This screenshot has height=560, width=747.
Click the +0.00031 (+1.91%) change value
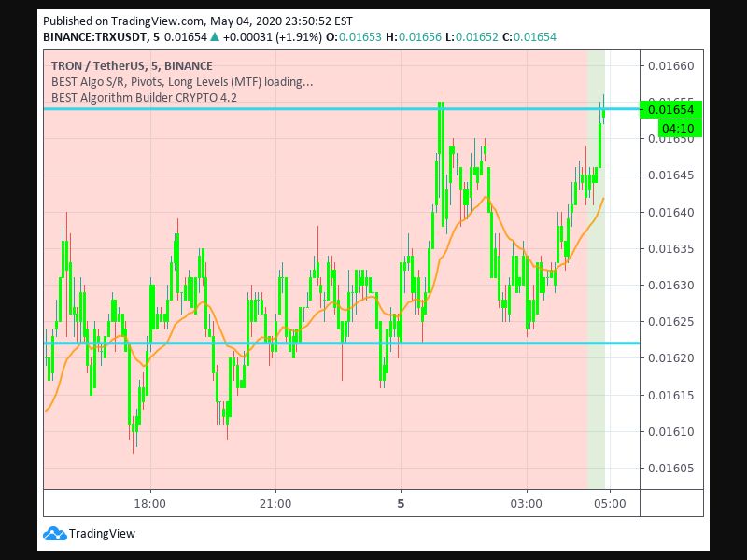click(x=273, y=37)
